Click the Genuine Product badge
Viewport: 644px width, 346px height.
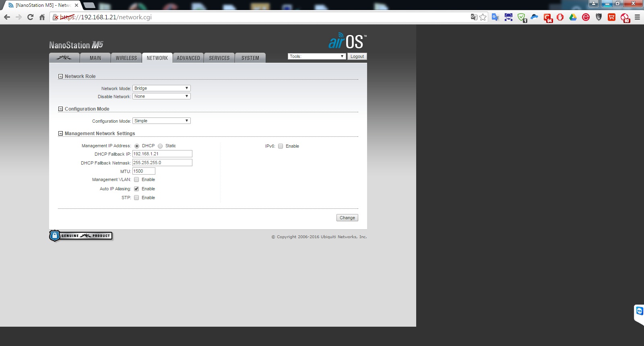81,236
